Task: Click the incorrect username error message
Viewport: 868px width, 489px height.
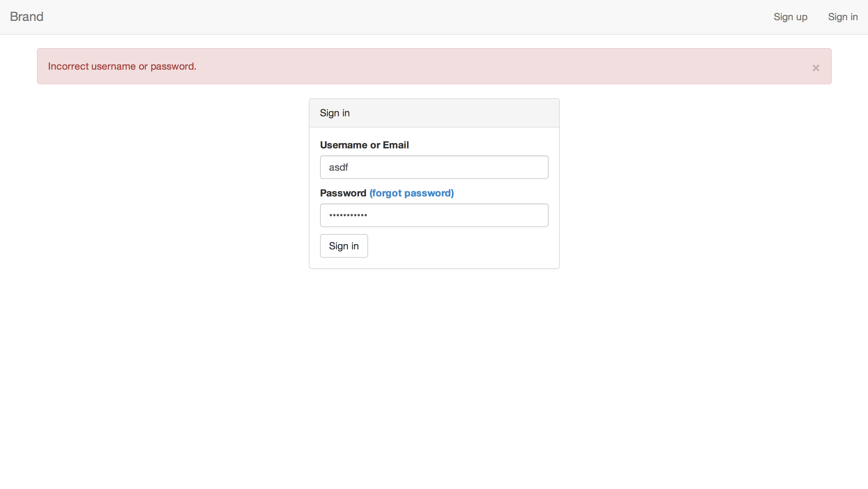Action: click(x=122, y=66)
